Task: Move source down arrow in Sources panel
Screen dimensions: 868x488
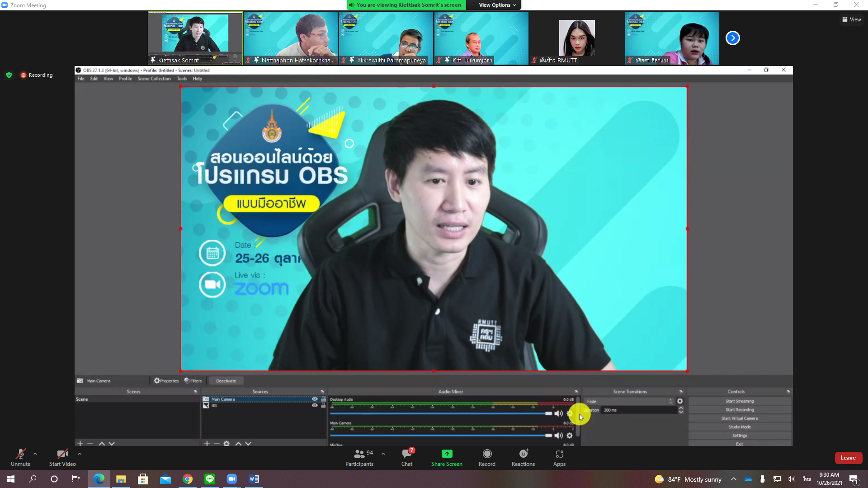Action: click(248, 444)
